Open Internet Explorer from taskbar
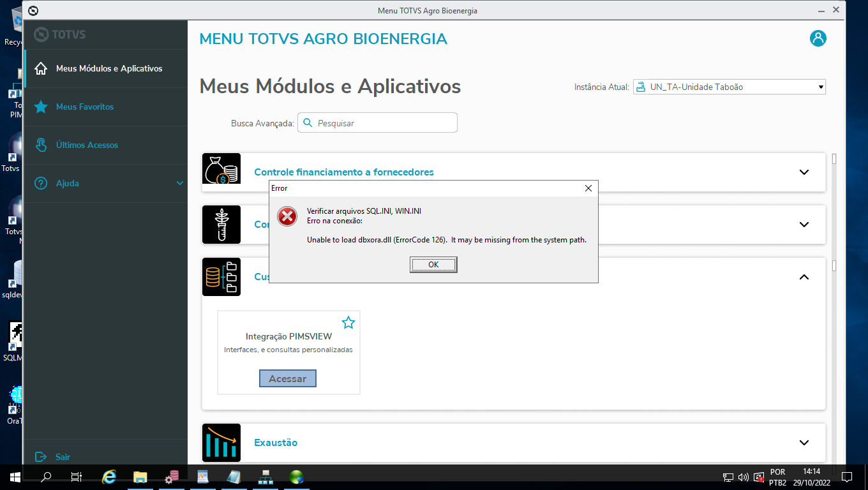The width and height of the screenshot is (868, 490). (x=109, y=477)
